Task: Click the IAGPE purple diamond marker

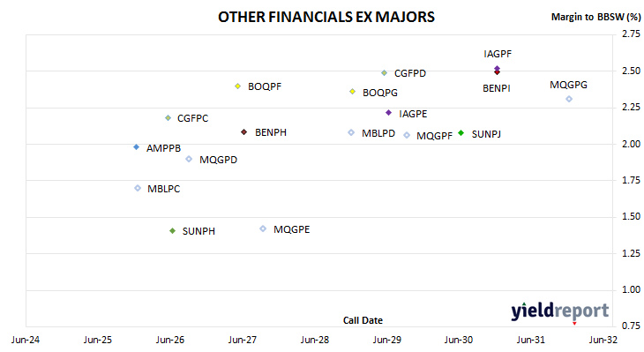Action: coord(388,113)
